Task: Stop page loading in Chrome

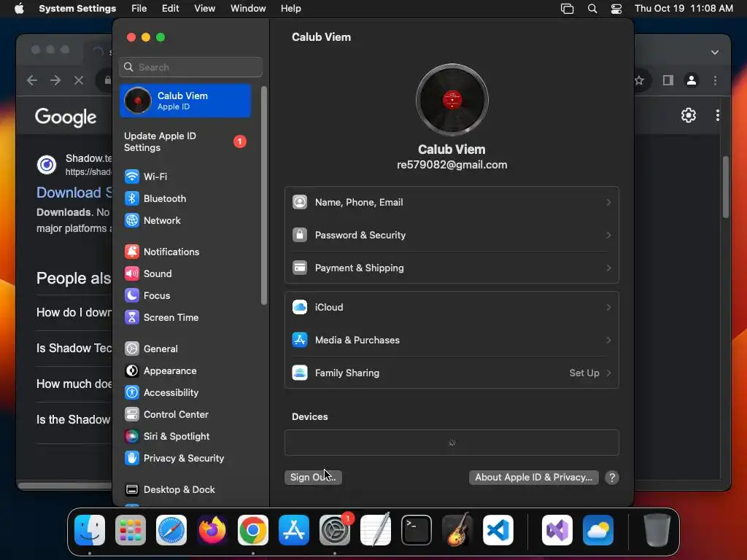Action: (x=79, y=80)
